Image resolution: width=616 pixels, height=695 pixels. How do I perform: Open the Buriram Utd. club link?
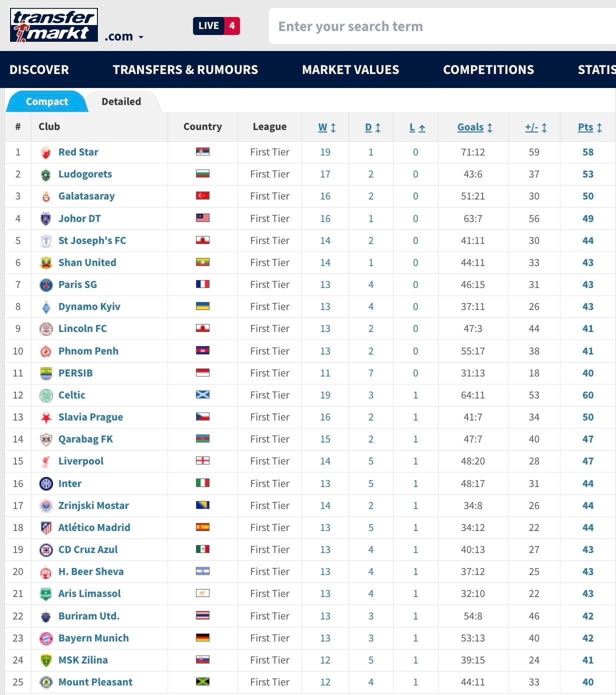89,616
